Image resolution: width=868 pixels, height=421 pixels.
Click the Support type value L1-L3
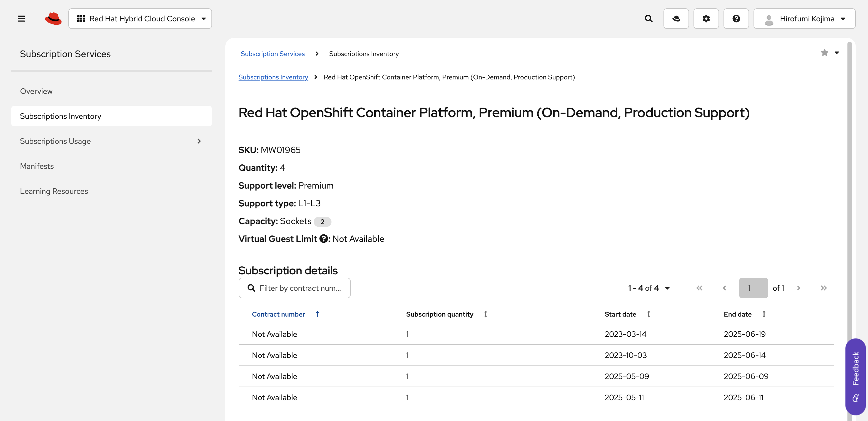click(309, 204)
